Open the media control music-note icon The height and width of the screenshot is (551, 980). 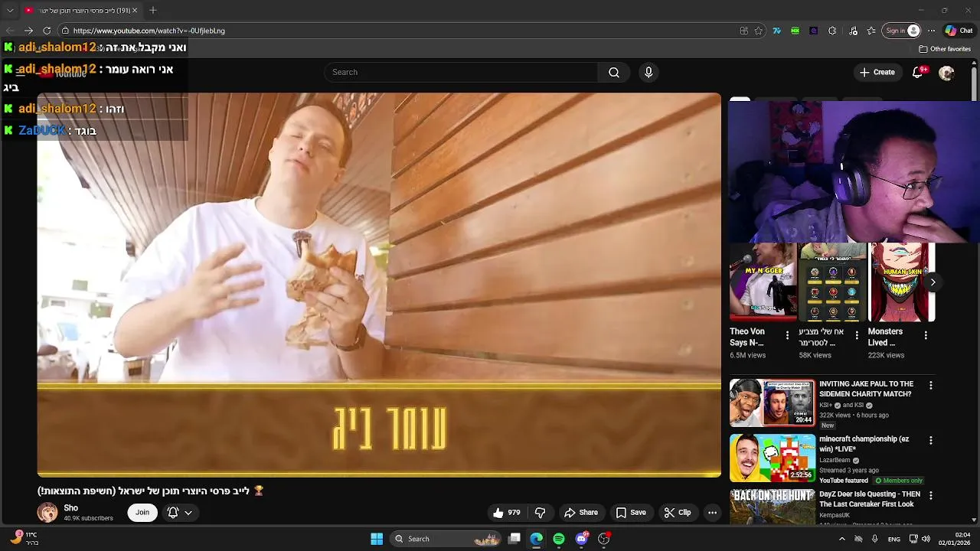[x=854, y=31]
